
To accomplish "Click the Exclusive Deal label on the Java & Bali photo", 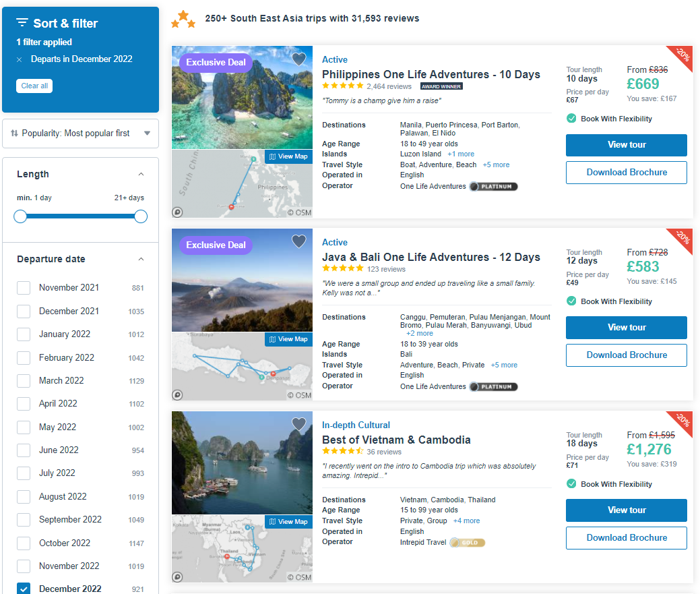I will [216, 245].
